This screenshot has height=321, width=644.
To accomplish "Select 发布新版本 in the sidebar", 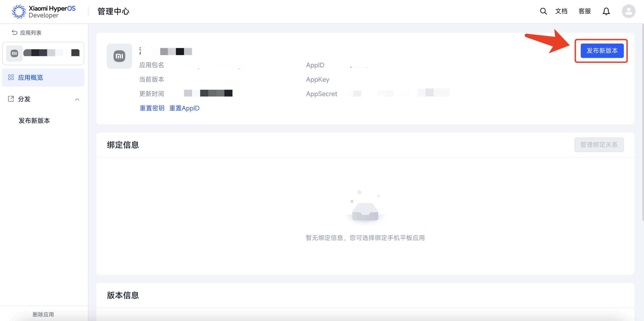I will pos(34,121).
